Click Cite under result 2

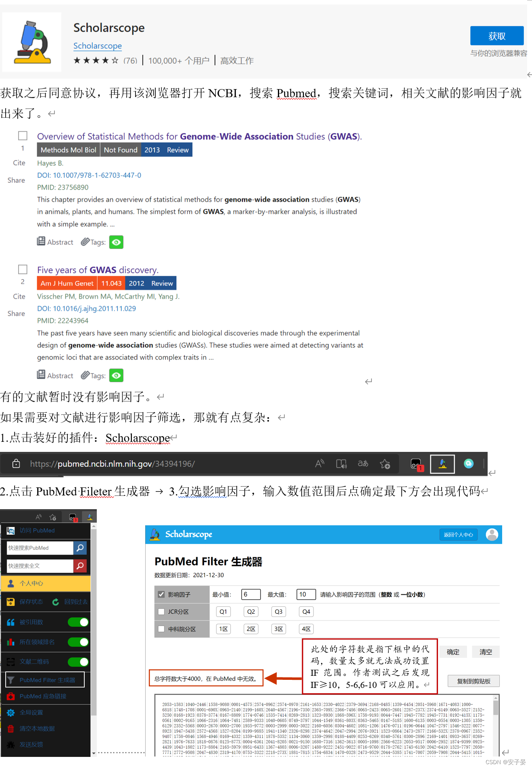pos(19,296)
